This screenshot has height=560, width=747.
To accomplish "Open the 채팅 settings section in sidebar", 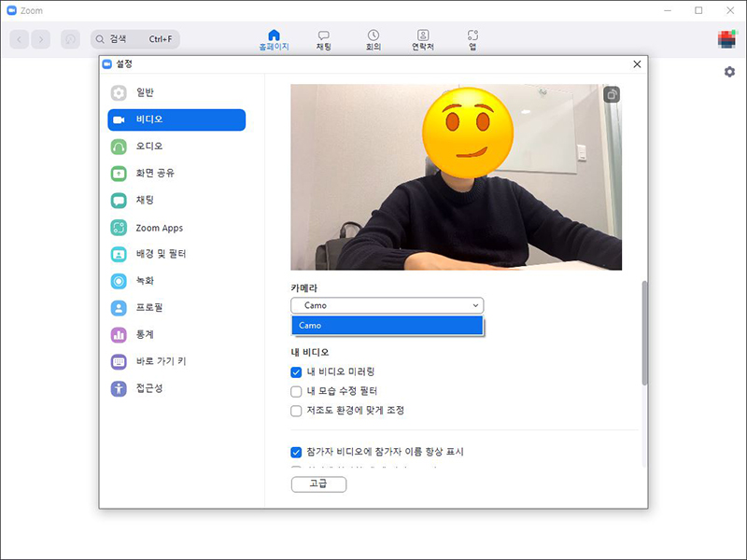I will [x=176, y=200].
